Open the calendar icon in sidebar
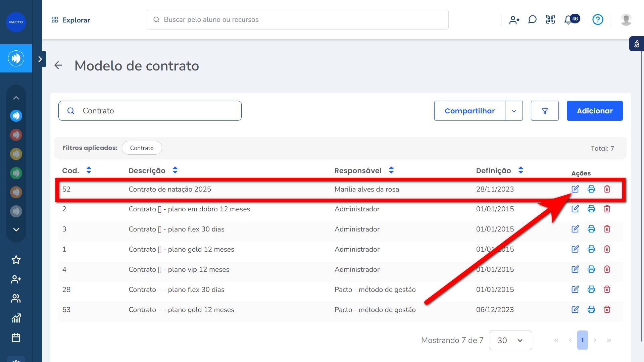This screenshot has height=362, width=644. pos(16,338)
